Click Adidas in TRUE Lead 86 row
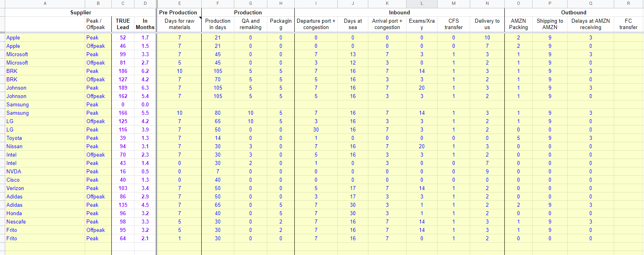The image size is (644, 255). coord(45,196)
